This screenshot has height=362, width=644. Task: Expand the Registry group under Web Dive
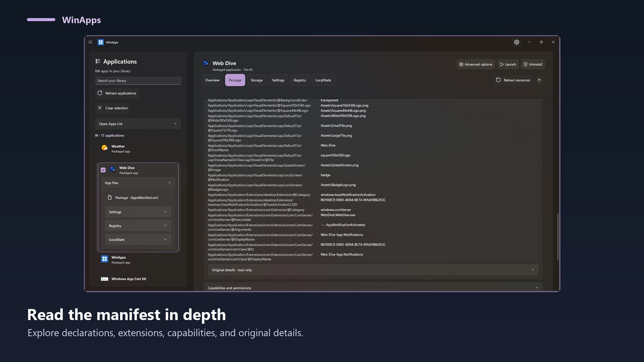pyautogui.click(x=138, y=225)
